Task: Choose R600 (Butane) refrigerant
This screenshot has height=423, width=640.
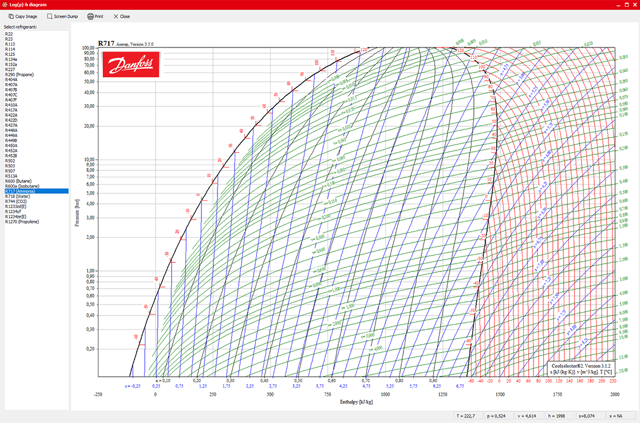Action: (x=18, y=180)
